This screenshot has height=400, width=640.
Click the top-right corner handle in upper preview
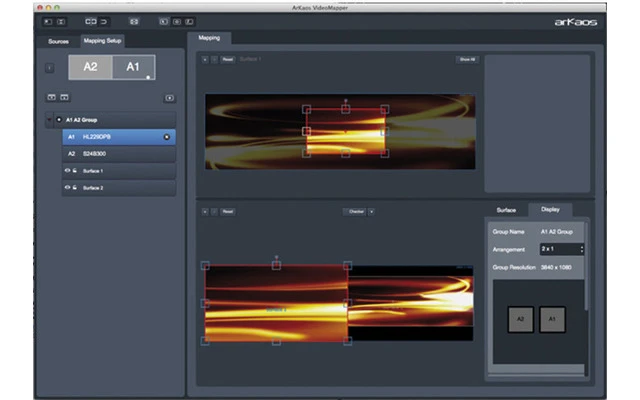tap(384, 109)
